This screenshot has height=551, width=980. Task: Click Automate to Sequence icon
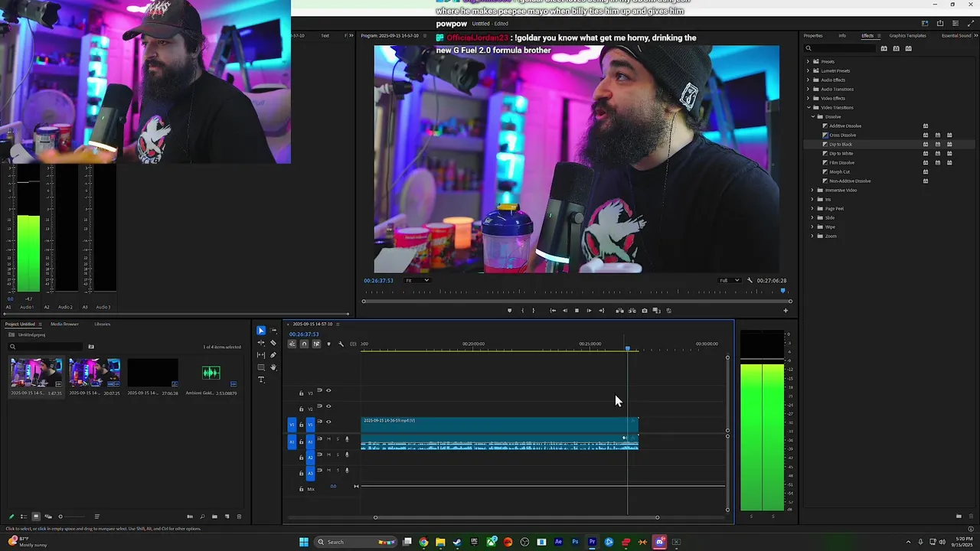click(190, 517)
